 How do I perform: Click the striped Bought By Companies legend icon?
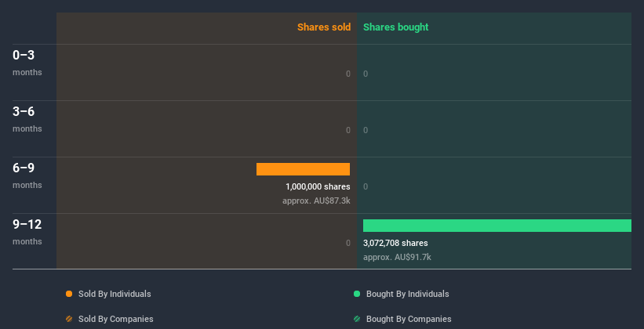click(x=357, y=319)
